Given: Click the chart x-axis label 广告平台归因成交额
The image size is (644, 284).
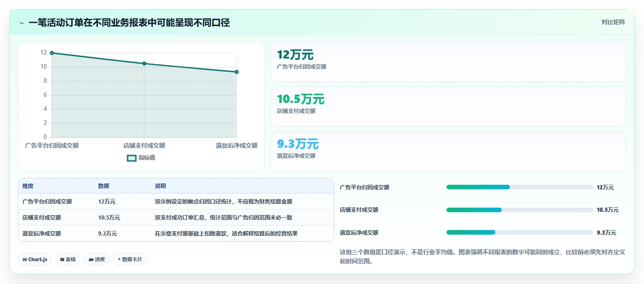Looking at the screenshot, I should 52,145.
